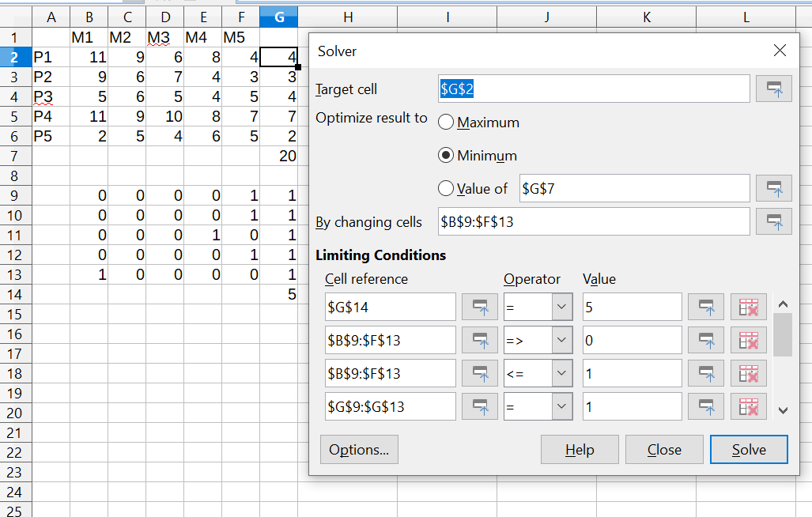Click cell reference field $G$14

coord(391,307)
